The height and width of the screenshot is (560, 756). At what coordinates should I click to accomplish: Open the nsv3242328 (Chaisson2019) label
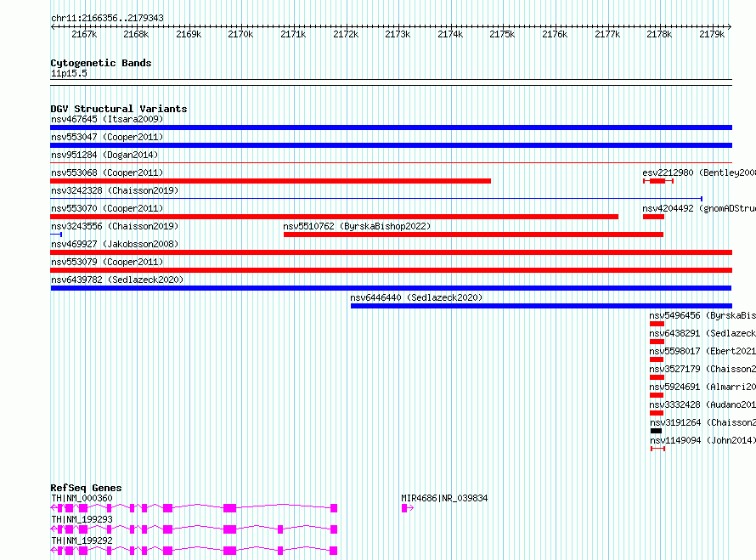115,190
